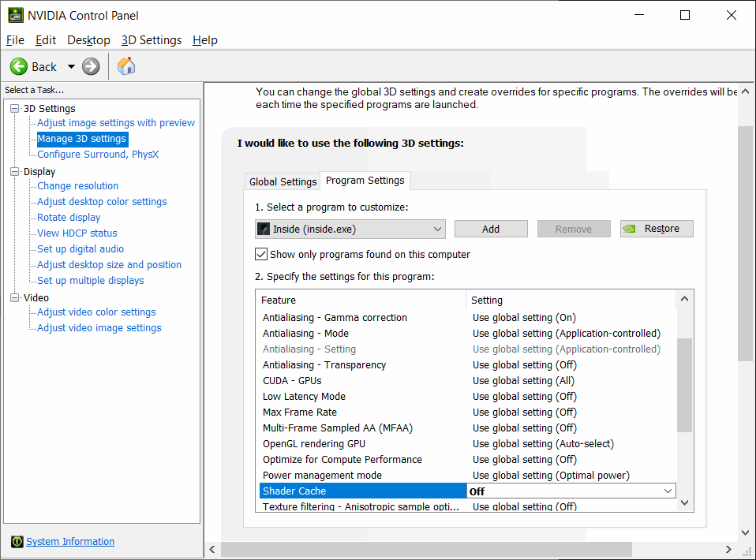Open Set up multiple displays
756x560 pixels.
click(x=91, y=281)
